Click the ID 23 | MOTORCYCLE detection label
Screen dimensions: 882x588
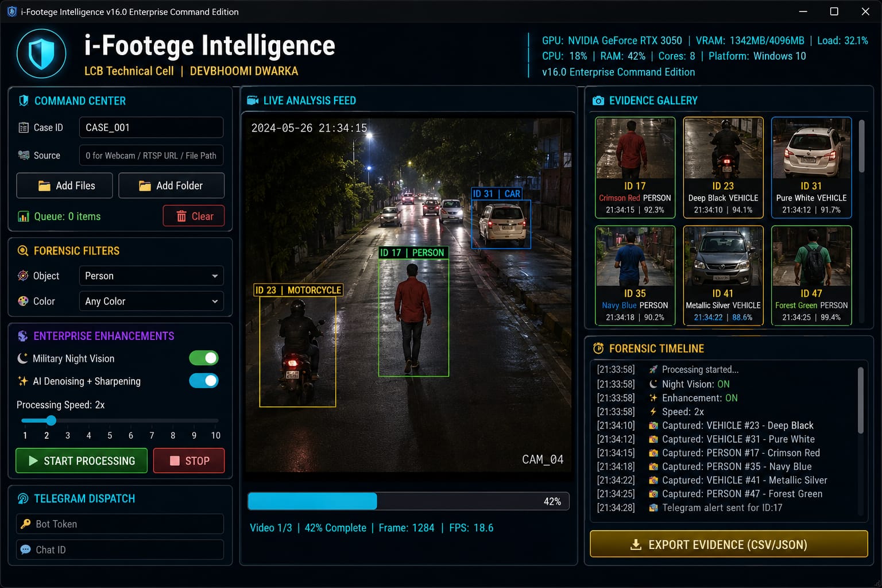coord(299,290)
